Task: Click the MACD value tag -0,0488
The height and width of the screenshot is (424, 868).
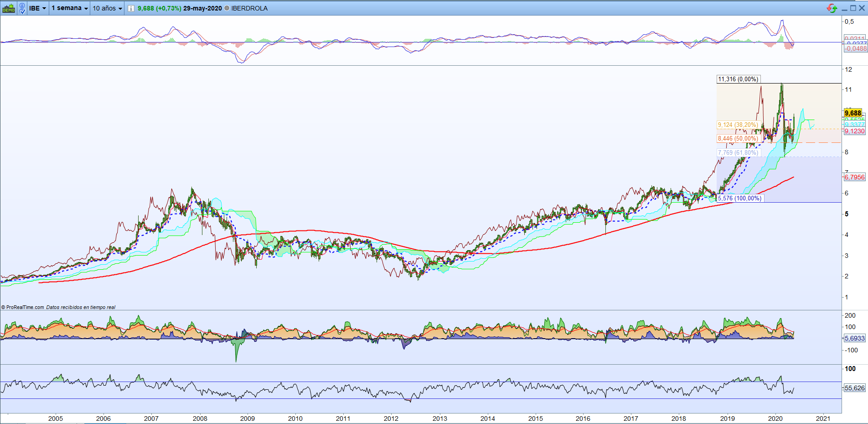Action: [x=855, y=48]
